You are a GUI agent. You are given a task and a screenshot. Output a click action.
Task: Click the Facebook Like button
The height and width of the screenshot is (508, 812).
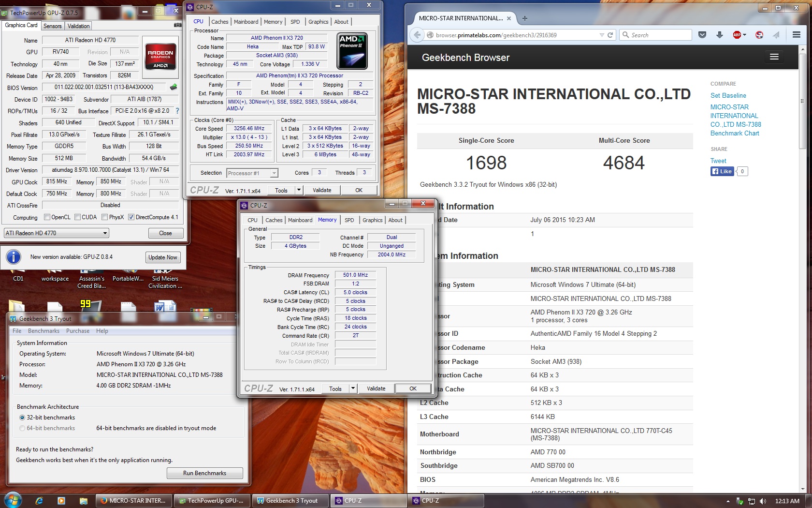tap(722, 171)
